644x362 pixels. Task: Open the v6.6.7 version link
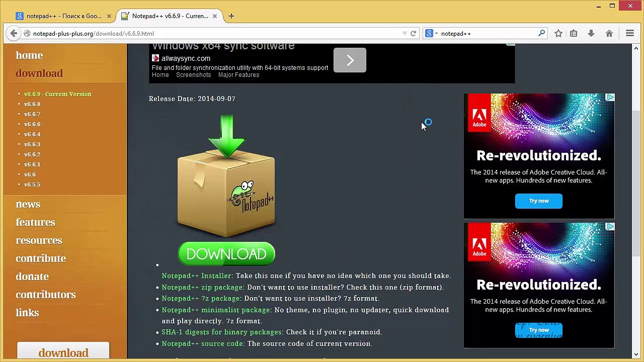32,114
